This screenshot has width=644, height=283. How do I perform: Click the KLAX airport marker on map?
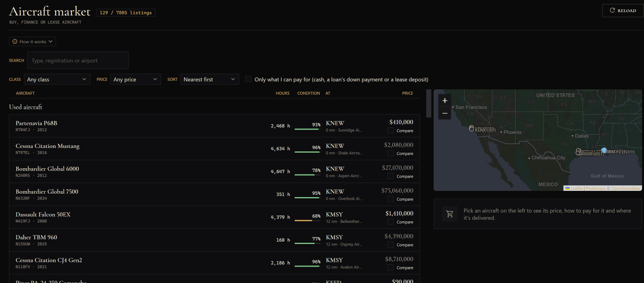pos(471,128)
